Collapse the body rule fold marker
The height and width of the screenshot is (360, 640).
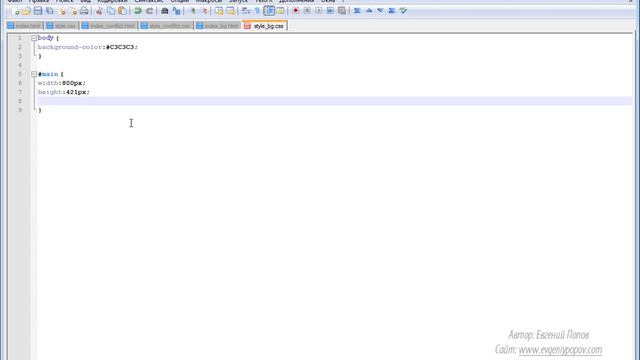pos(34,38)
